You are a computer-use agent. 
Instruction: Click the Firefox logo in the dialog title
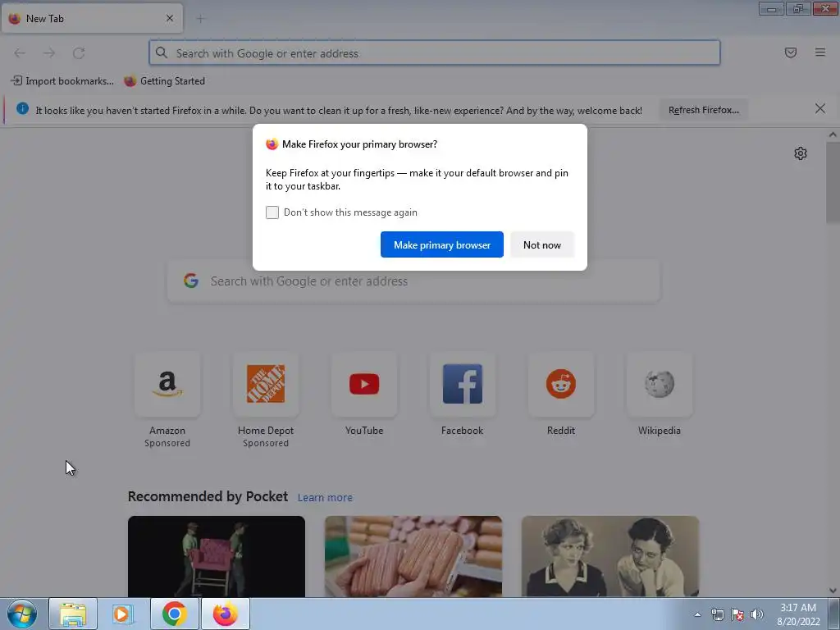point(272,144)
